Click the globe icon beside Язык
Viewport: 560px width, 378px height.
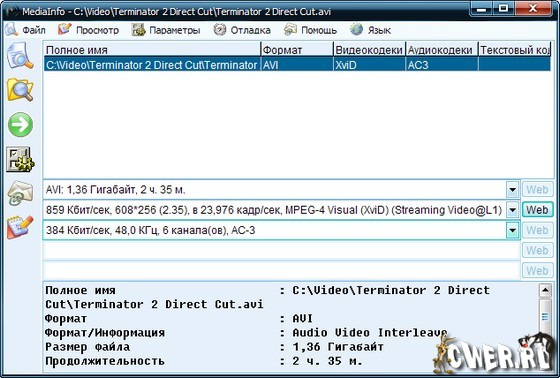pyautogui.click(x=356, y=30)
